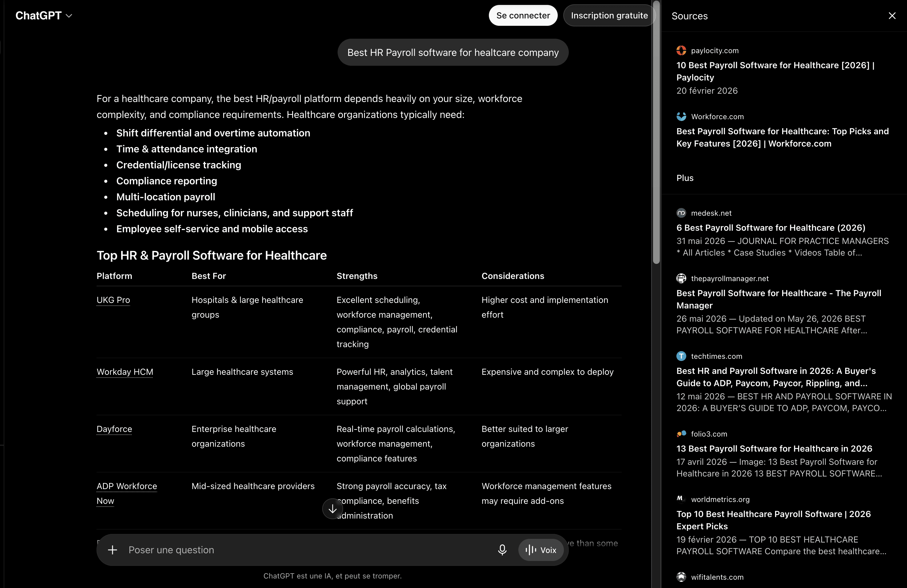907x588 pixels.
Task: Open 13 Best Payroll Software folio3 source
Action: click(x=774, y=449)
